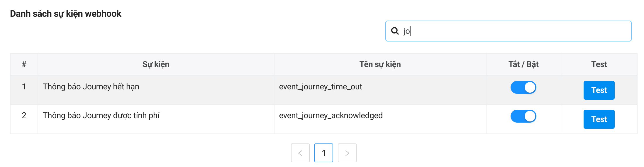Select the row numbered 2

[24, 116]
